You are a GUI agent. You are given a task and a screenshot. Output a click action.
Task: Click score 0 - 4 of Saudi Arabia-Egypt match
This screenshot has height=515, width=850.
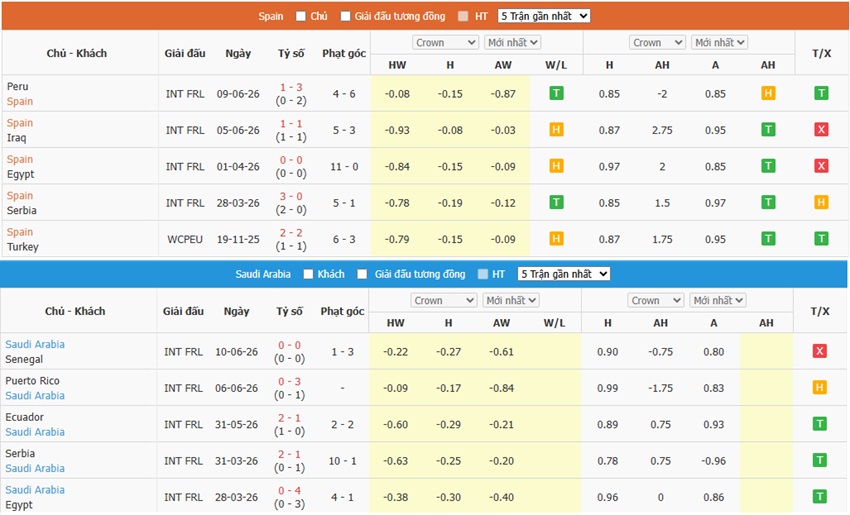pos(289,491)
